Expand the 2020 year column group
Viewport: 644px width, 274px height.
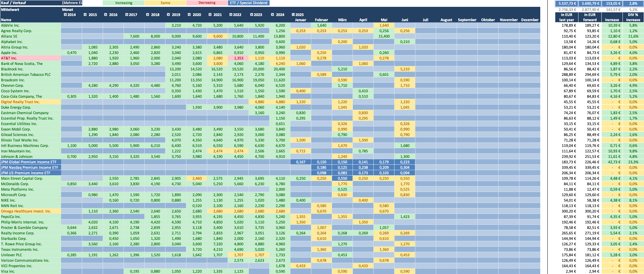coord(189,15)
